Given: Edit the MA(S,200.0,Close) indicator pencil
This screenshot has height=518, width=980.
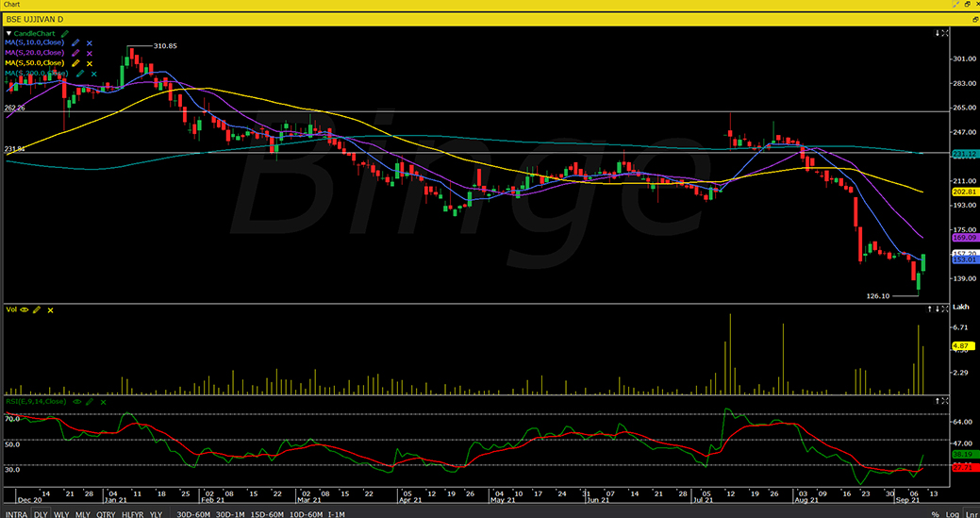Looking at the screenshot, I should [80, 73].
